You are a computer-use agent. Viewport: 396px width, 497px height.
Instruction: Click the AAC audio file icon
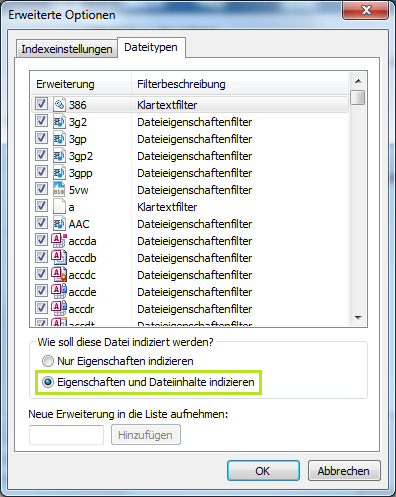click(x=59, y=224)
